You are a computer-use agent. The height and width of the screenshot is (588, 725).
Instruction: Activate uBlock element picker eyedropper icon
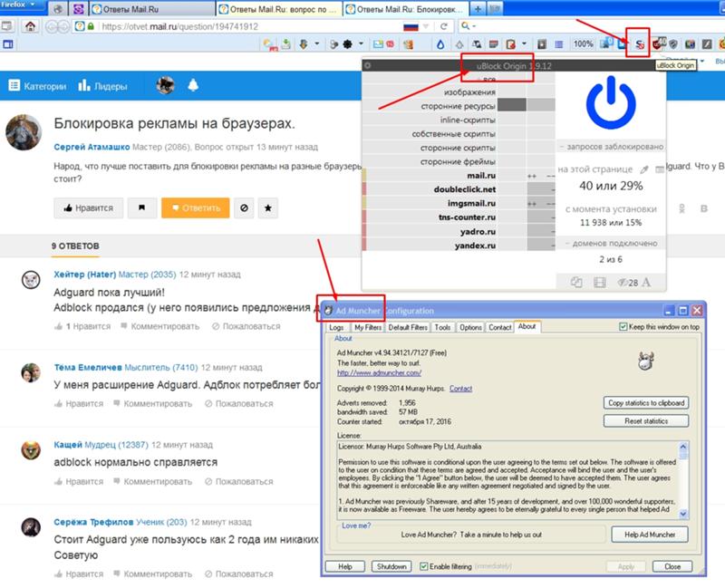(644, 169)
